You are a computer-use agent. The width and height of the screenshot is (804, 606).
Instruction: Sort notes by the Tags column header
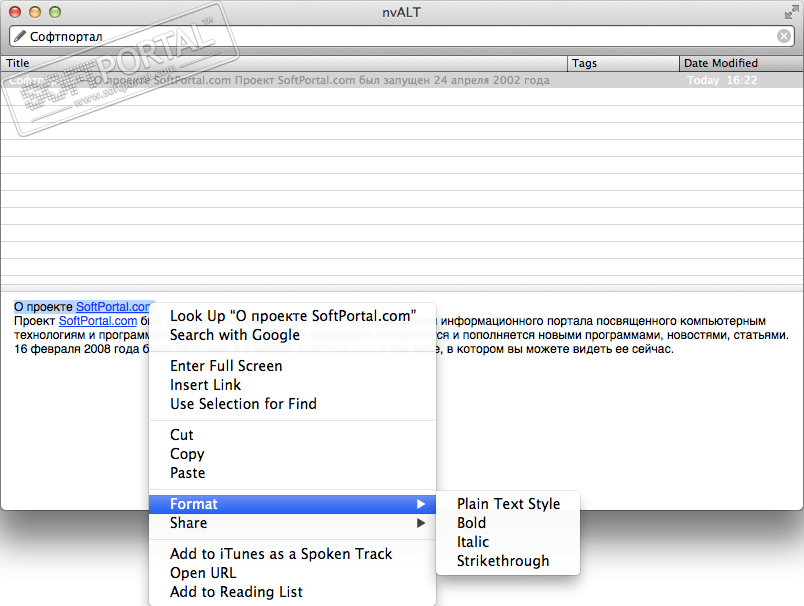tap(624, 63)
